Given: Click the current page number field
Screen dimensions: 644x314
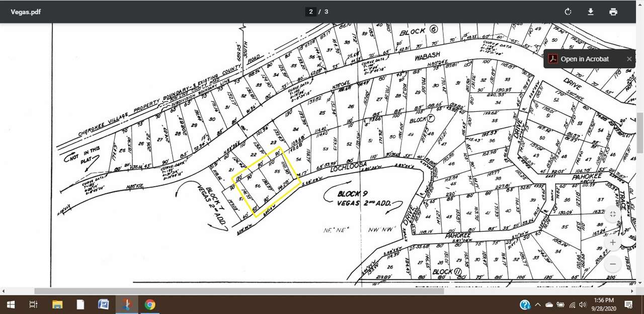Looking at the screenshot, I should (x=311, y=12).
